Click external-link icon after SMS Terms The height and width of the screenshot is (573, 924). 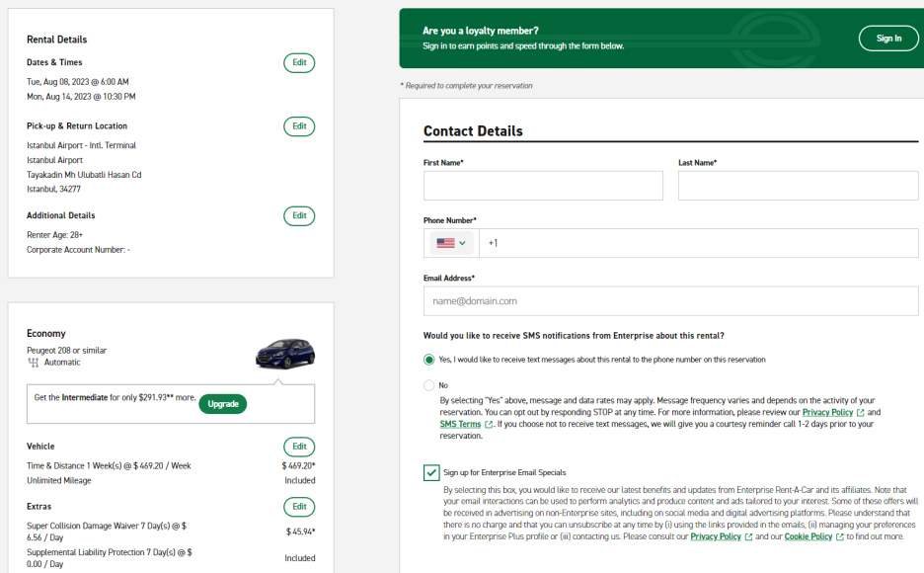click(489, 425)
